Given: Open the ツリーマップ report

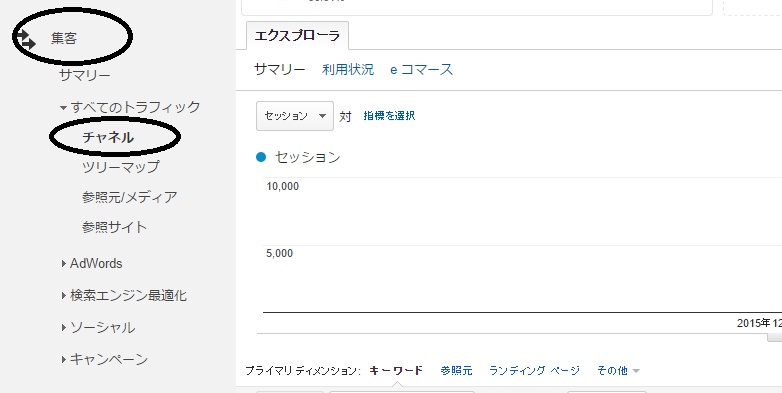Looking at the screenshot, I should tap(121, 167).
